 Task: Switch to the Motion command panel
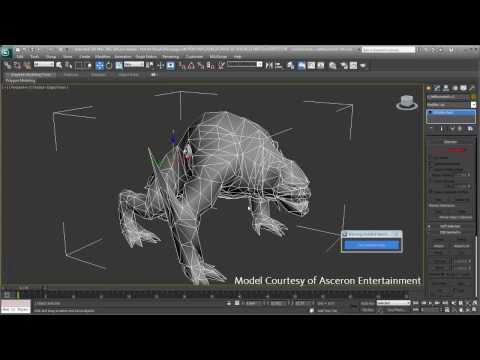point(455,88)
